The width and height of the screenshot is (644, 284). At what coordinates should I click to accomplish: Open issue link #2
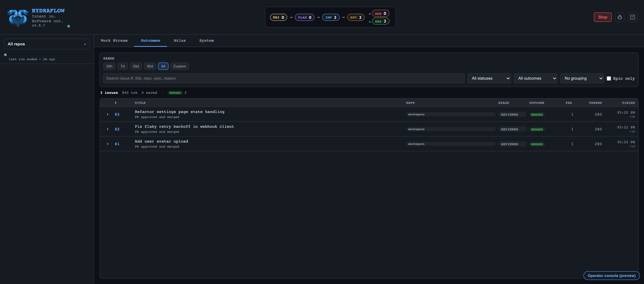pyautogui.click(x=117, y=129)
